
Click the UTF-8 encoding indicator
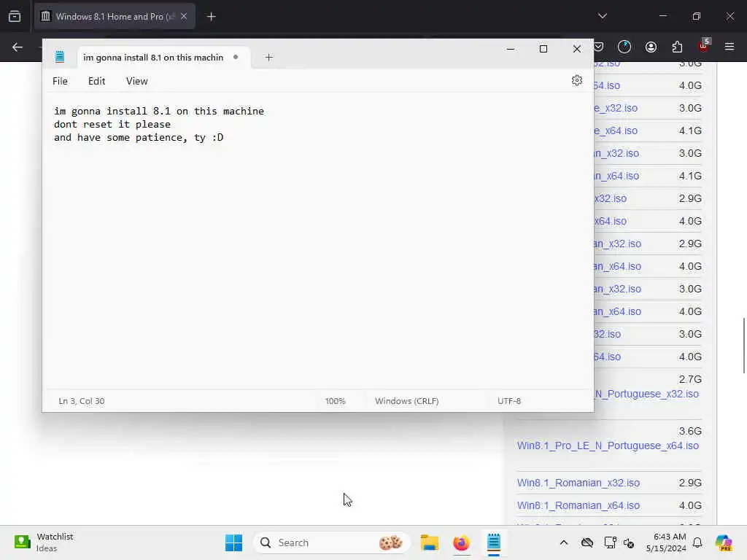click(x=508, y=401)
